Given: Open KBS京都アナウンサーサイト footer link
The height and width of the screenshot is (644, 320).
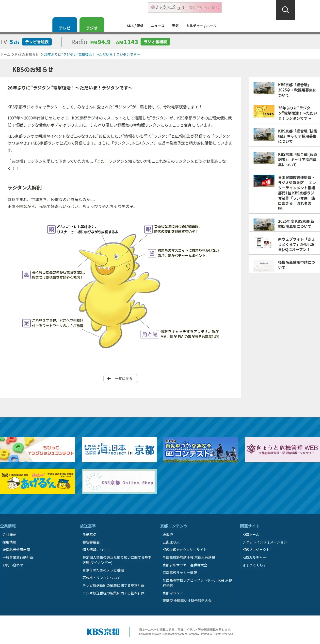Looking at the screenshot, I should tap(185, 550).
